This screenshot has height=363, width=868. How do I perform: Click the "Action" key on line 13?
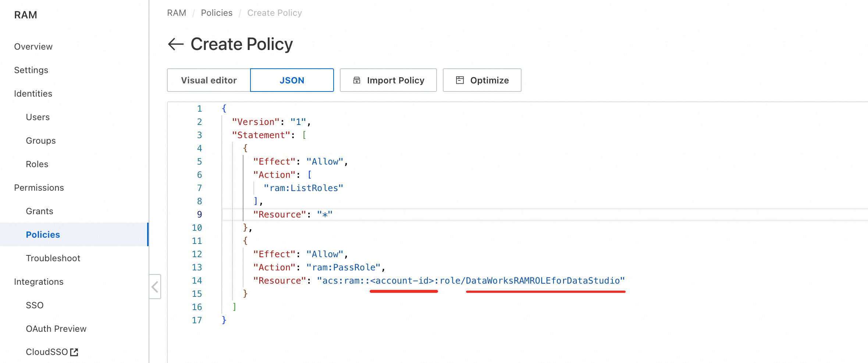(x=274, y=267)
